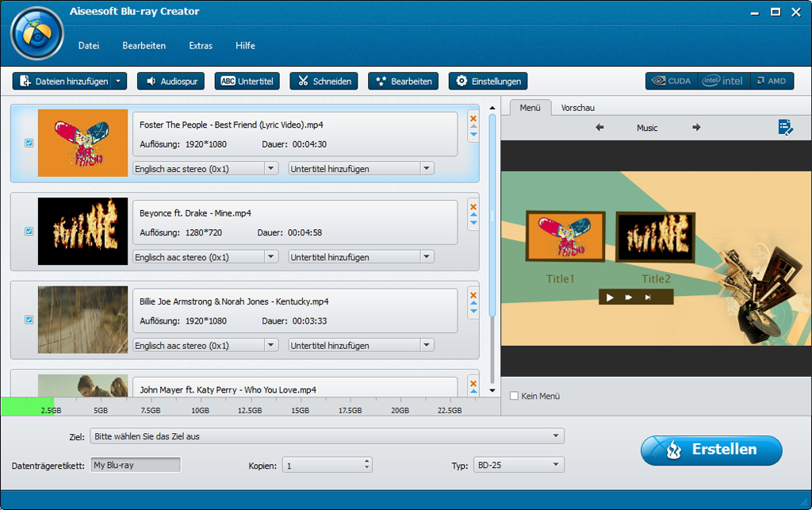Remove the Beyonce video using its X icon

click(473, 205)
